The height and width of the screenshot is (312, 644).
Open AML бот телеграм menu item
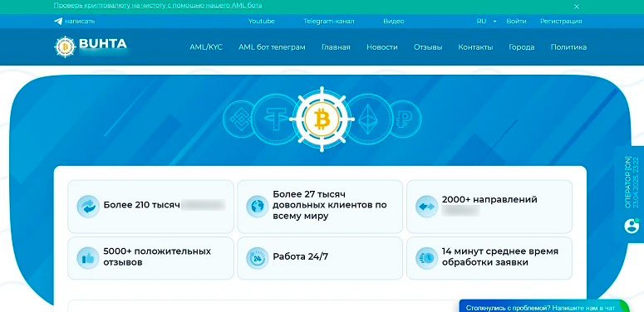point(272,47)
